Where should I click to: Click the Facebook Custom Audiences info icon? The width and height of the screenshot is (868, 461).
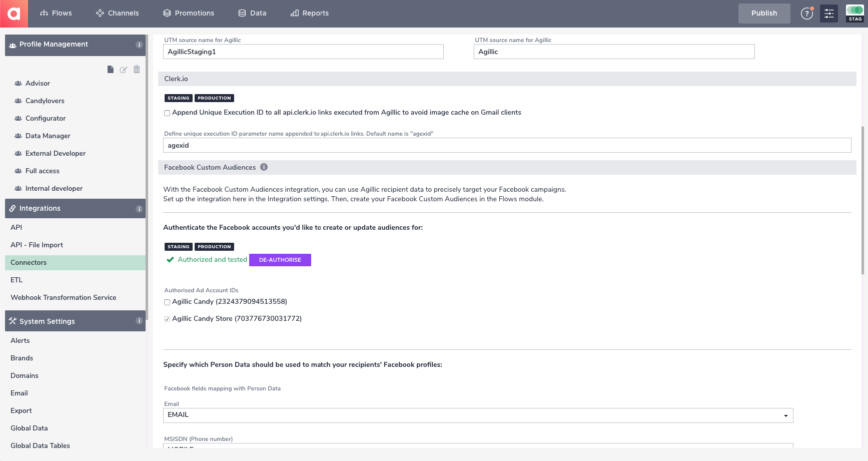click(x=264, y=167)
